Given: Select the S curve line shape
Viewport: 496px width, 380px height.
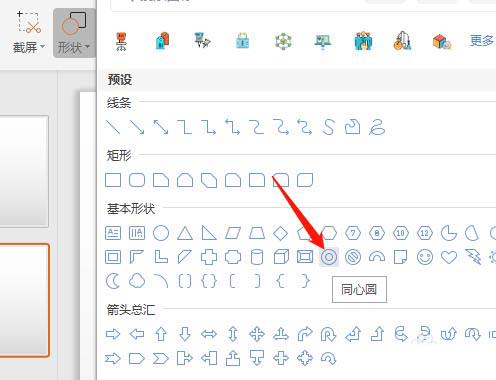Looking at the screenshot, I should 329,127.
